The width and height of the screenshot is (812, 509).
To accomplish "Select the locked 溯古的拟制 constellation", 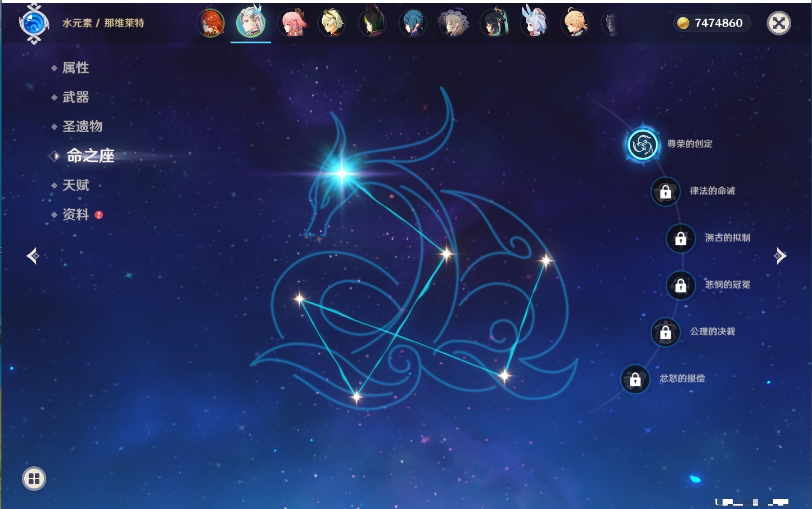I will pyautogui.click(x=680, y=238).
